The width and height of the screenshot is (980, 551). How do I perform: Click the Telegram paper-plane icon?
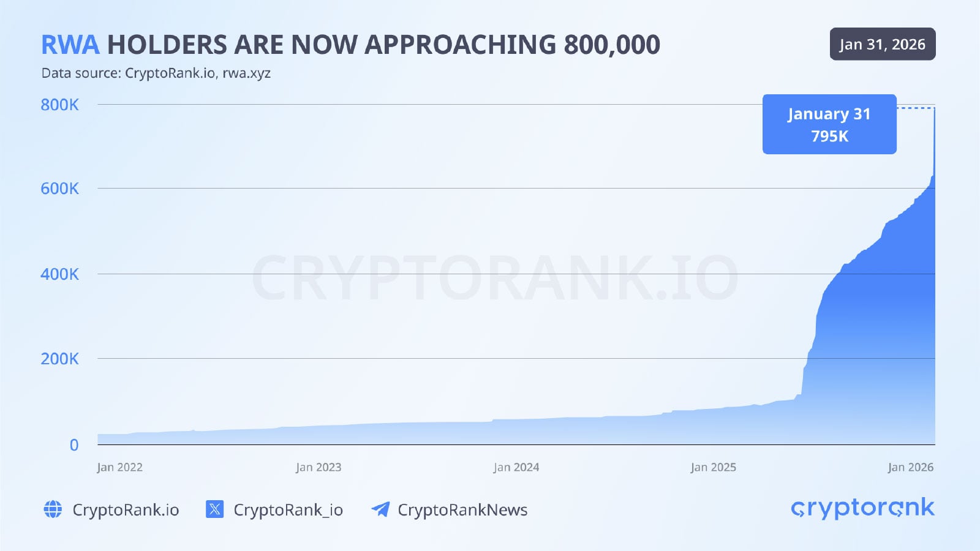click(x=380, y=509)
